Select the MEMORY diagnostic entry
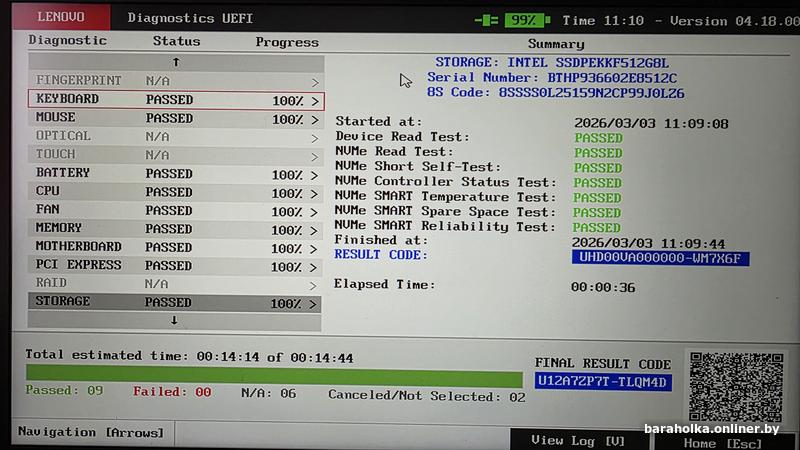The image size is (800, 450). 175,229
